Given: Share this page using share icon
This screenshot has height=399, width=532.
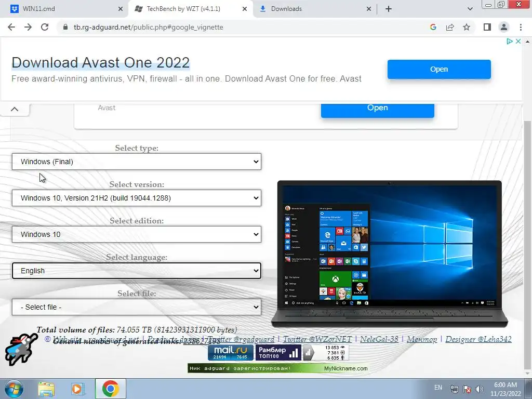Looking at the screenshot, I should click(450, 27).
